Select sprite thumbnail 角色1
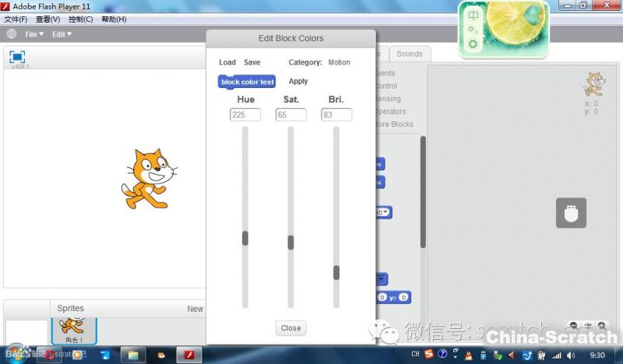This screenshot has width=623, height=364. coord(73,329)
